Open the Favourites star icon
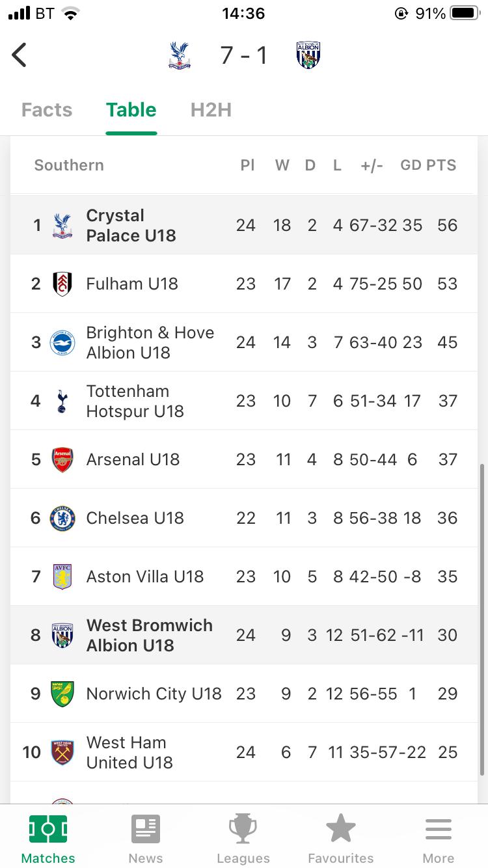Image resolution: width=488 pixels, height=868 pixels. (340, 830)
